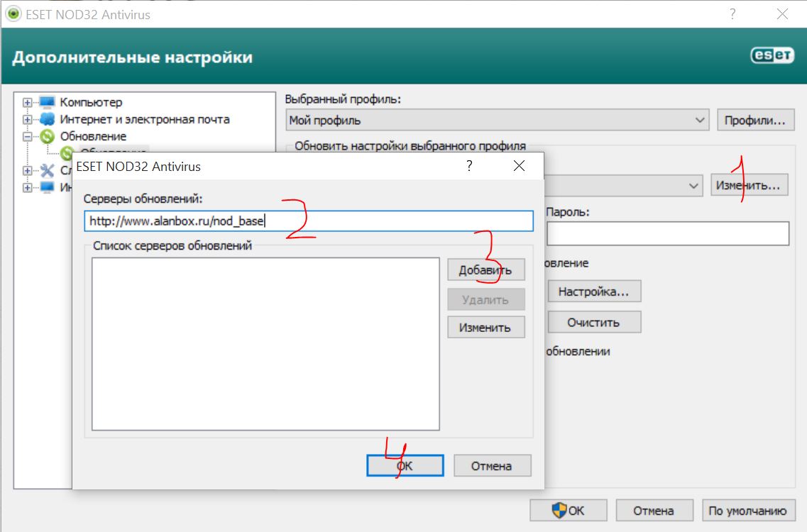Click the Пароль password field

667,233
